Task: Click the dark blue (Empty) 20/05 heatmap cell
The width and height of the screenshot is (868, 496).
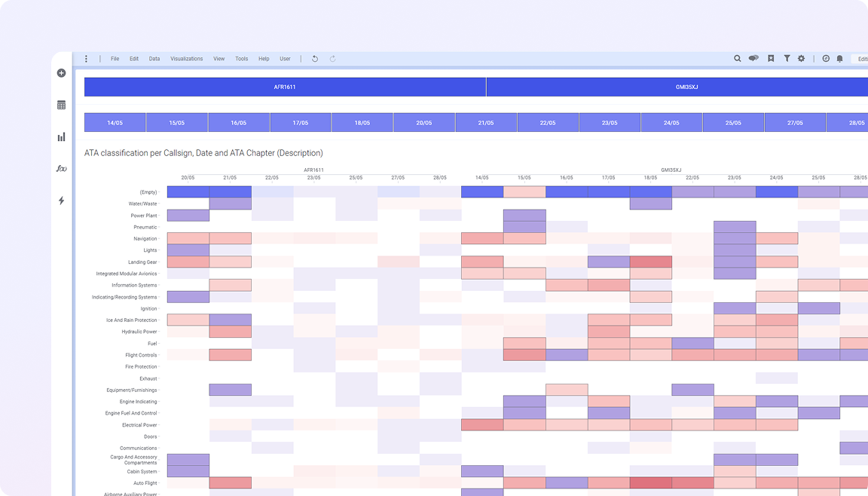Action: (188, 192)
